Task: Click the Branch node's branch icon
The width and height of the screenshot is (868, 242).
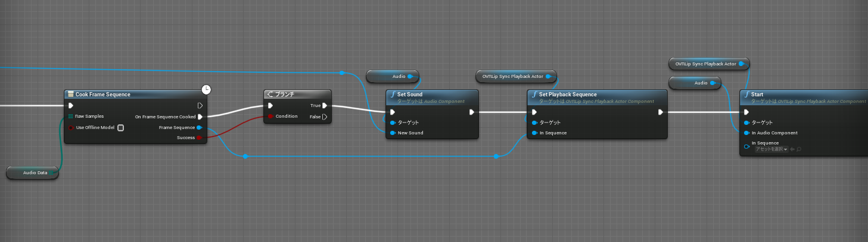Action: click(x=270, y=95)
